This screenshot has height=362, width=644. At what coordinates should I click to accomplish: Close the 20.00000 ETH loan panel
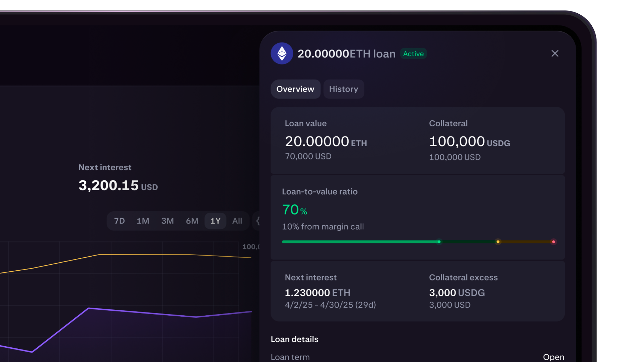point(555,53)
